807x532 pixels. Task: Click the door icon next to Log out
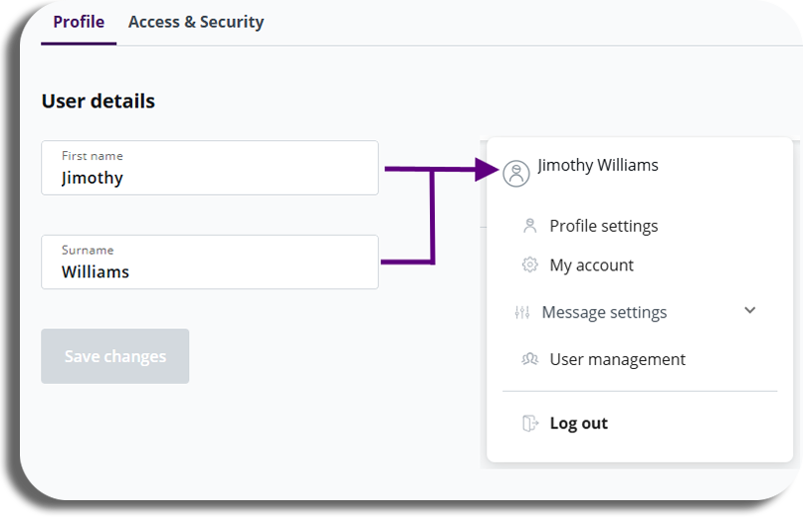tap(530, 424)
